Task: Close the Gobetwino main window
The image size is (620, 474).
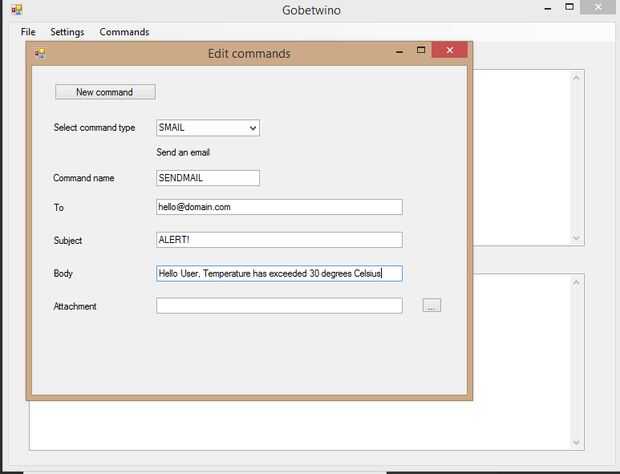Action: tap(598, 7)
